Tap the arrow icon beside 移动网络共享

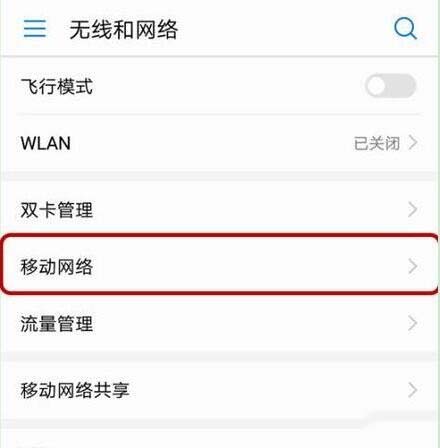pyautogui.click(x=413, y=390)
